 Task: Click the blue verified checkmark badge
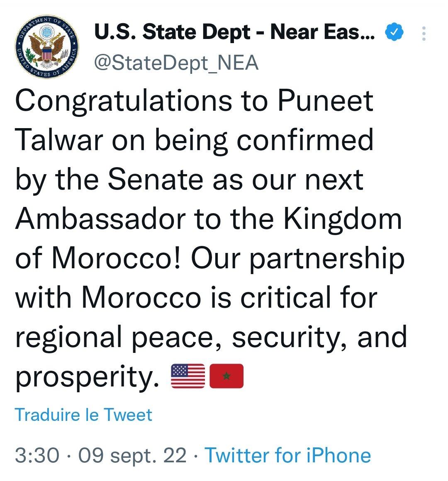(x=394, y=33)
